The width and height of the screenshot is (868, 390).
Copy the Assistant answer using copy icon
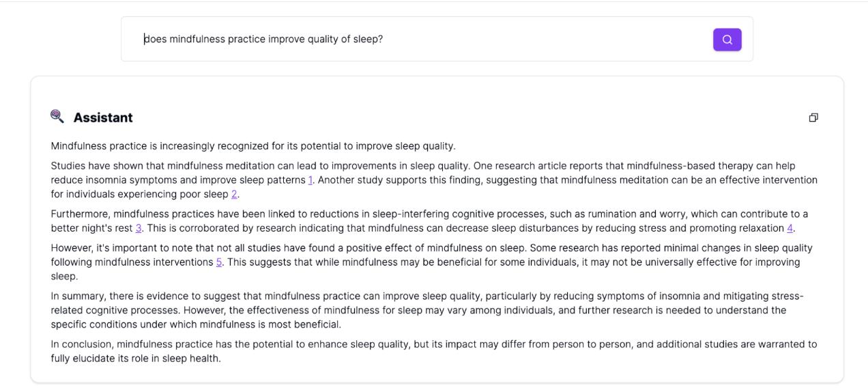[x=813, y=117]
